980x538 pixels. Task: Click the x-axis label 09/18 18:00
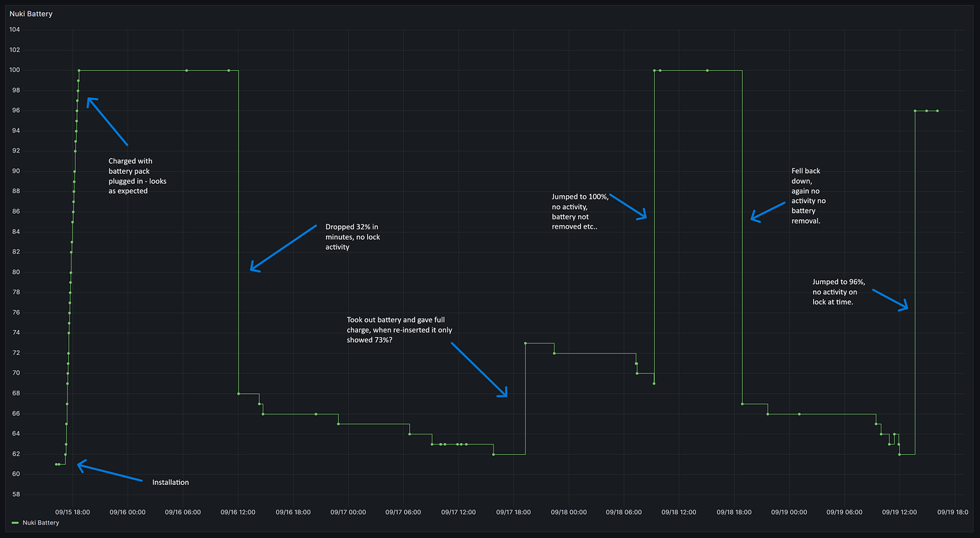[734, 511]
